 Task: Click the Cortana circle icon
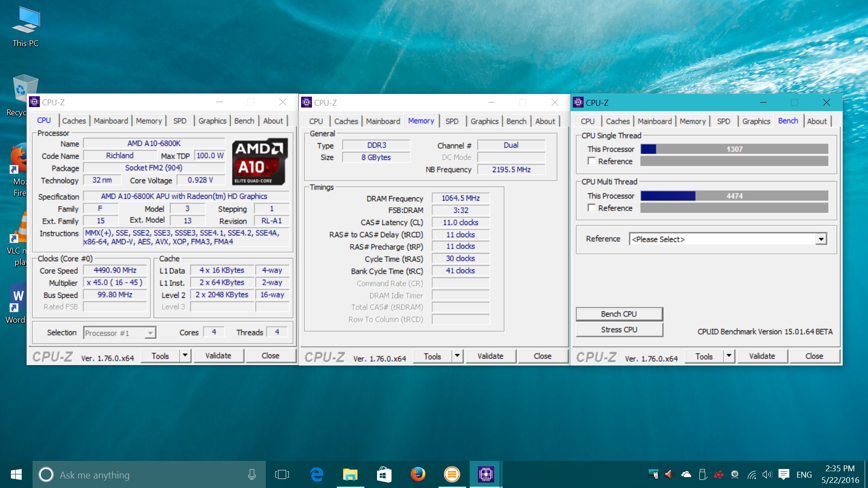pyautogui.click(x=46, y=474)
